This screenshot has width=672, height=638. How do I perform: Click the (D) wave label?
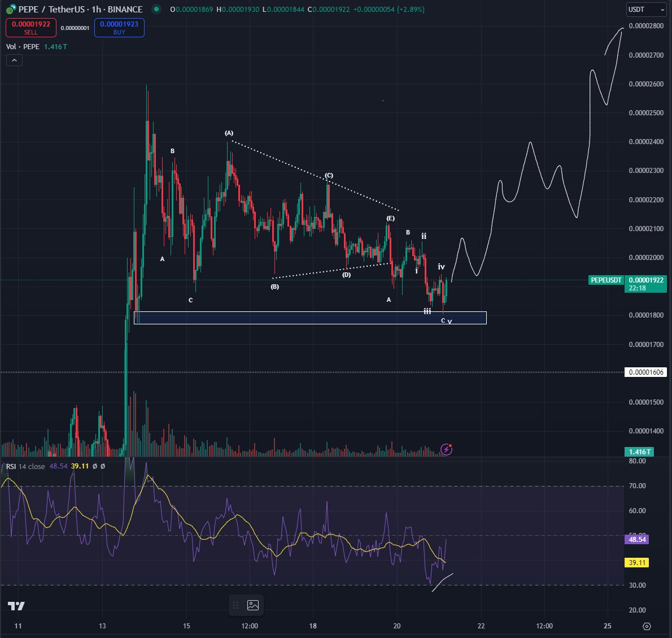(346, 275)
